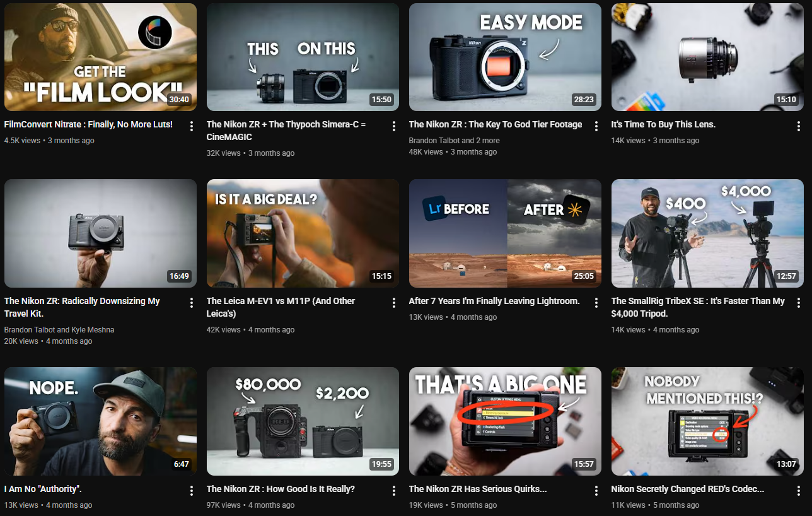The height and width of the screenshot is (516, 812).
Task: Open more actions for SmallRig TribeX SE video
Action: (799, 303)
